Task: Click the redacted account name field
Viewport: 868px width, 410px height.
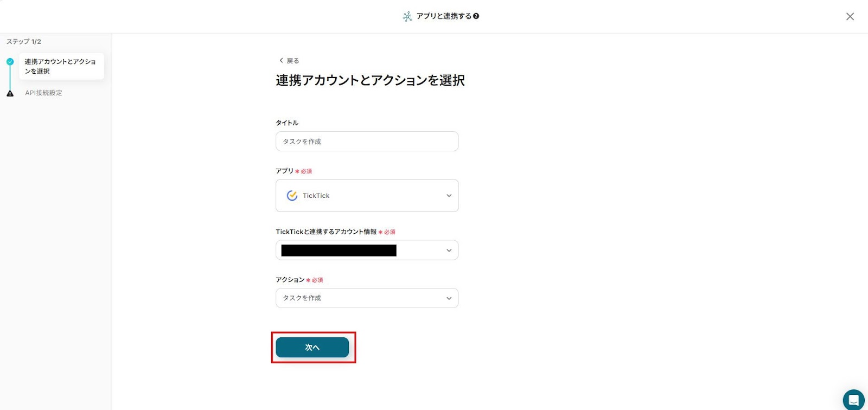Action: coord(339,251)
